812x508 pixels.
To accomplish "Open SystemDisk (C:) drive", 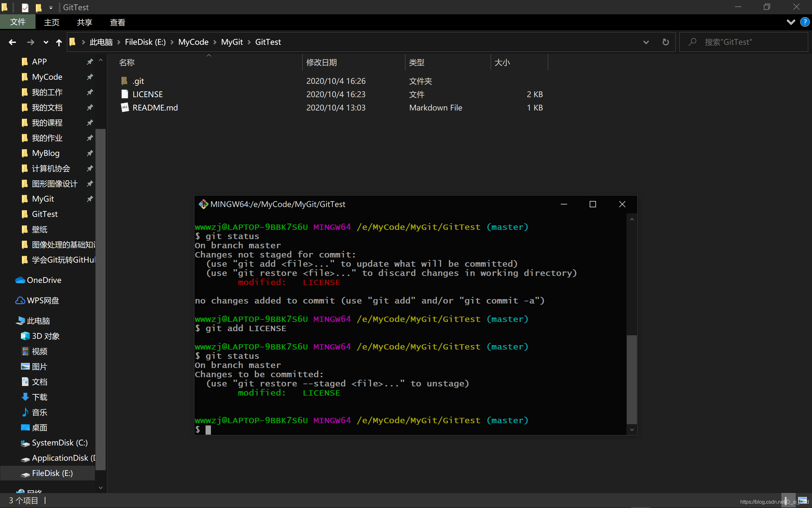I will pos(54,443).
